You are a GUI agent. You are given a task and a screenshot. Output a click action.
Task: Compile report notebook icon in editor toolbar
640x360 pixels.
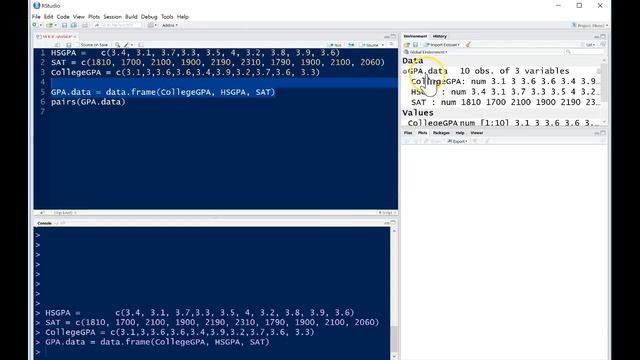point(140,45)
